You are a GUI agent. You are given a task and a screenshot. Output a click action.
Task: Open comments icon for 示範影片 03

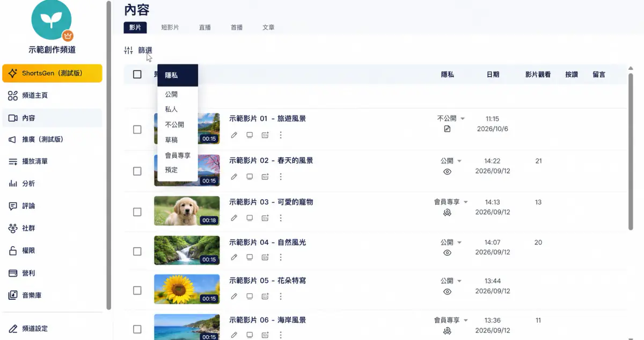(250, 218)
